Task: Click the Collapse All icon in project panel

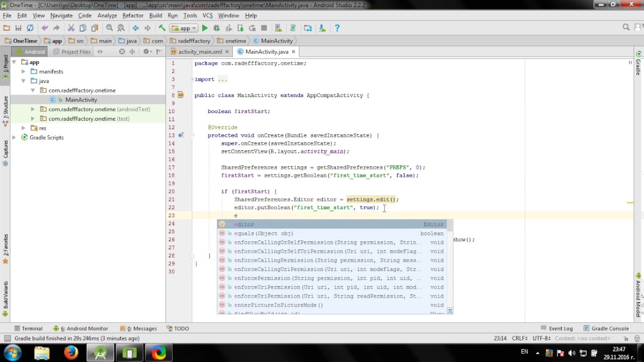Action: tap(132, 52)
